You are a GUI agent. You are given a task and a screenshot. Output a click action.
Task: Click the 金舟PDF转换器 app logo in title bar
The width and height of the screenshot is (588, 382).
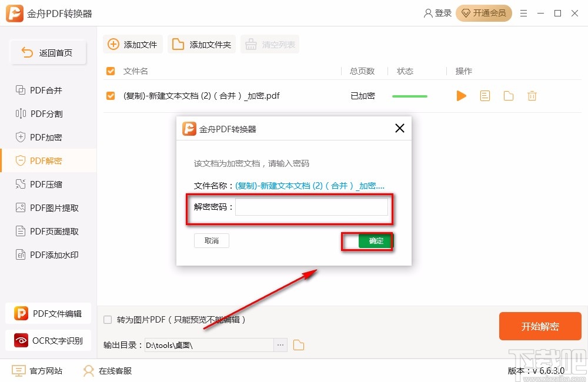tap(15, 14)
